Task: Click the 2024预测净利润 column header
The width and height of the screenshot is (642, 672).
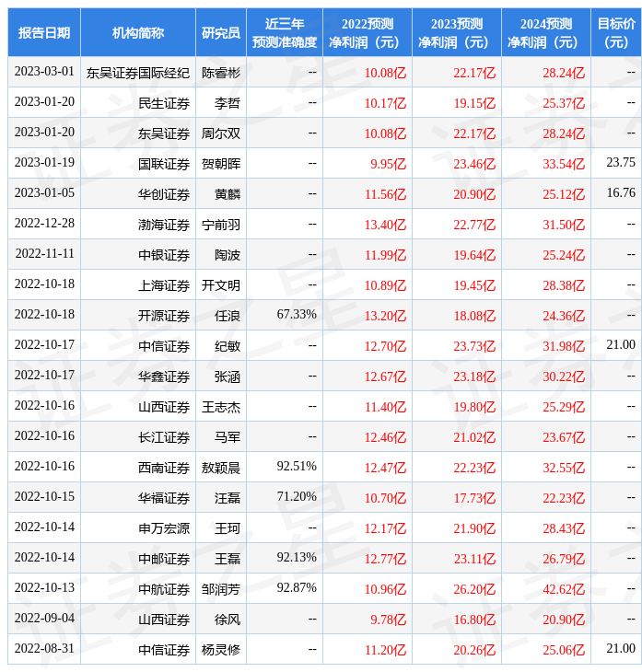Action: pos(546,32)
